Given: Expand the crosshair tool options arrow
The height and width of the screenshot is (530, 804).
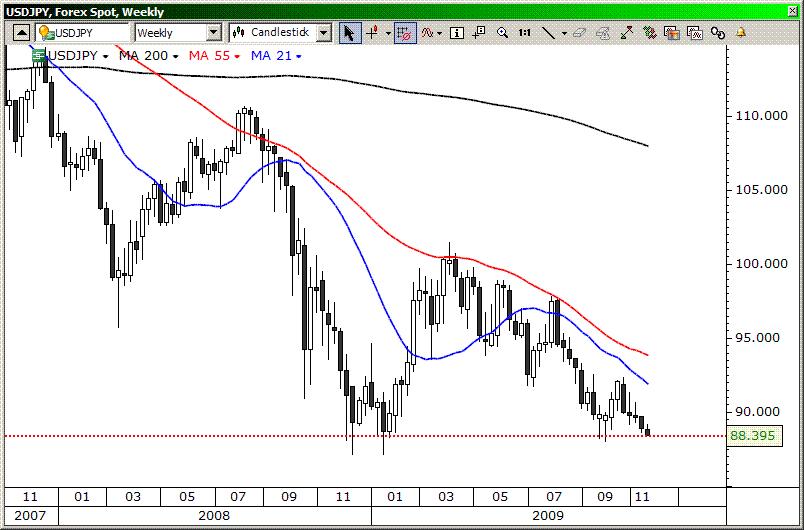Looking at the screenshot, I should coord(388,34).
